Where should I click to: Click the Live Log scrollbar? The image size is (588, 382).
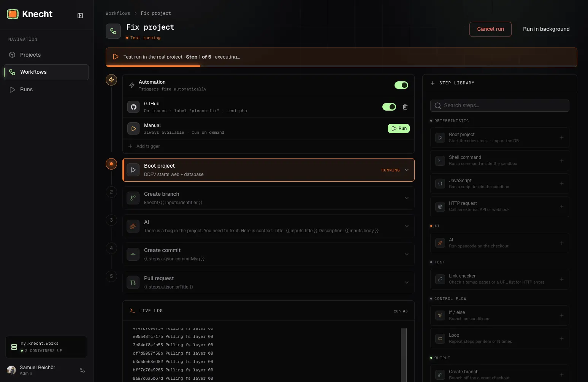coord(404,355)
